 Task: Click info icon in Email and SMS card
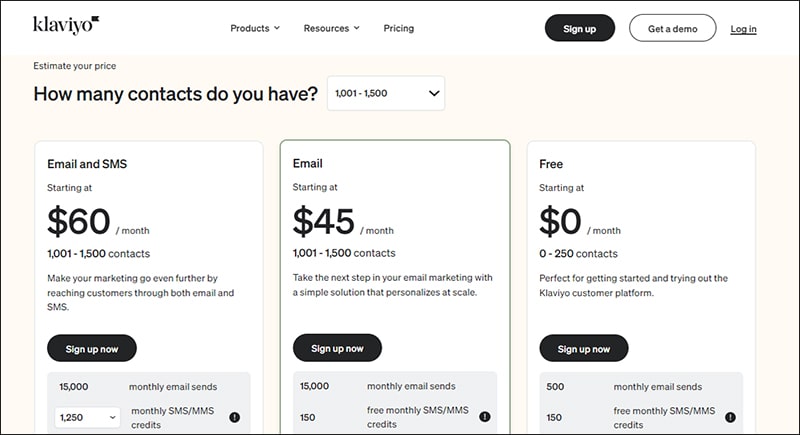[235, 417]
